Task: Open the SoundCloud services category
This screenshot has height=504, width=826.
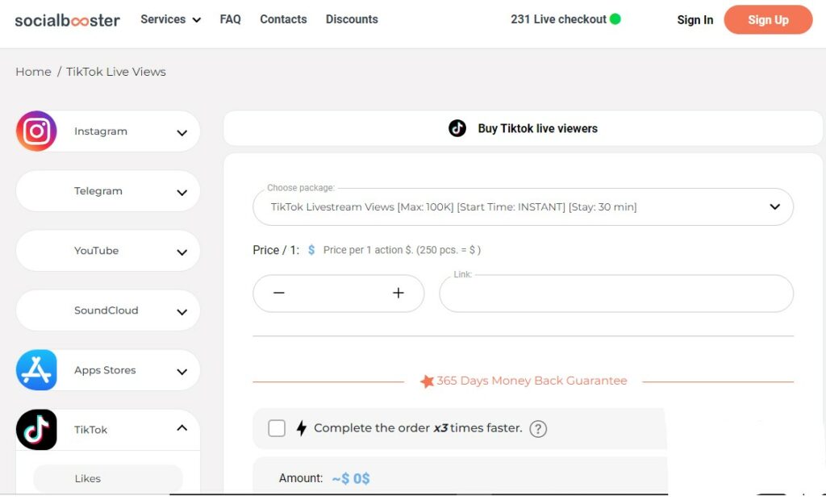Action: (x=108, y=310)
